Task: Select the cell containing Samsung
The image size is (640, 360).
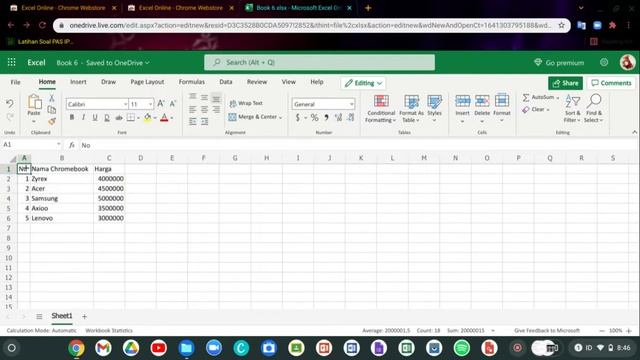Action: pos(62,198)
